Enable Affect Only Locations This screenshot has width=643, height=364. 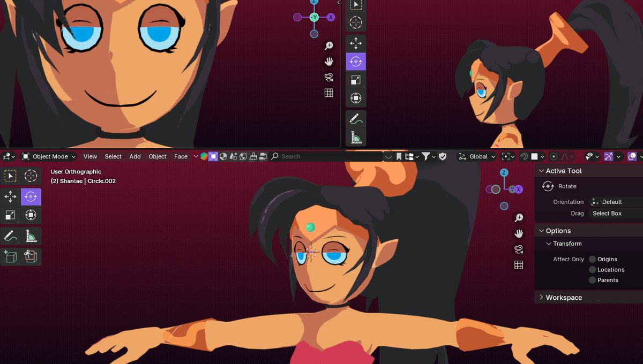click(592, 270)
